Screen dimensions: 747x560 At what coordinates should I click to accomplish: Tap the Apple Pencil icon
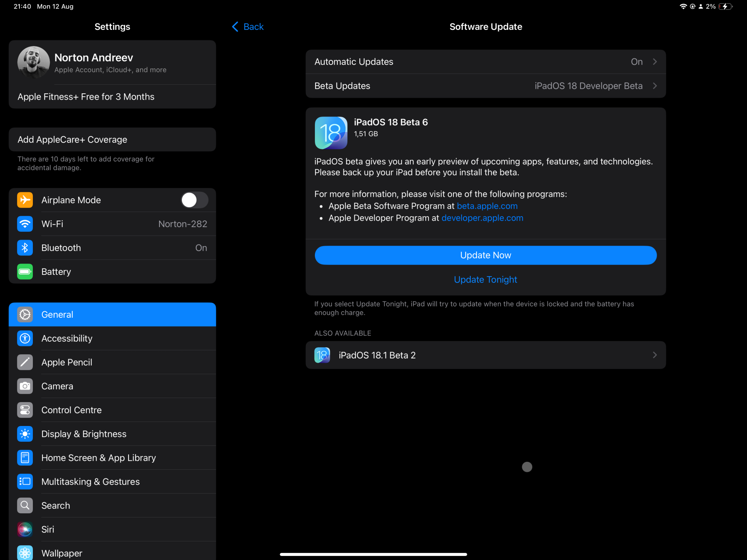25,362
